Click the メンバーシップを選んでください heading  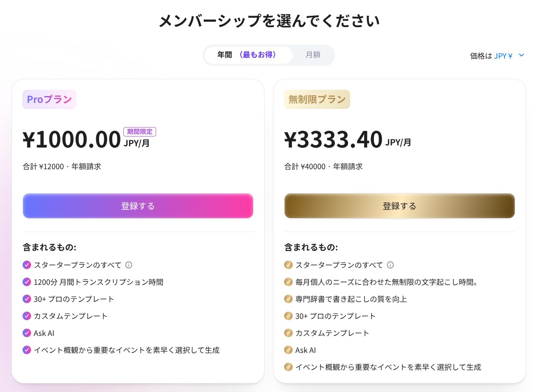point(269,21)
